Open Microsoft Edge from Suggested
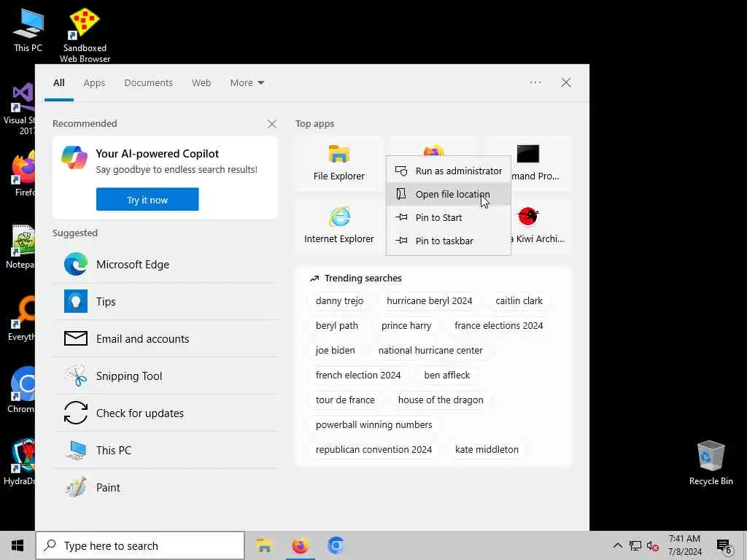 (166, 264)
